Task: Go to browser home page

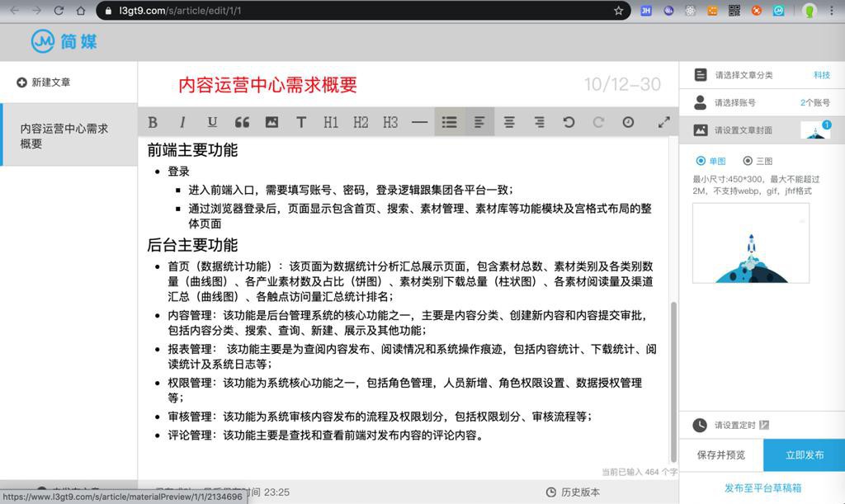Action: (80, 11)
